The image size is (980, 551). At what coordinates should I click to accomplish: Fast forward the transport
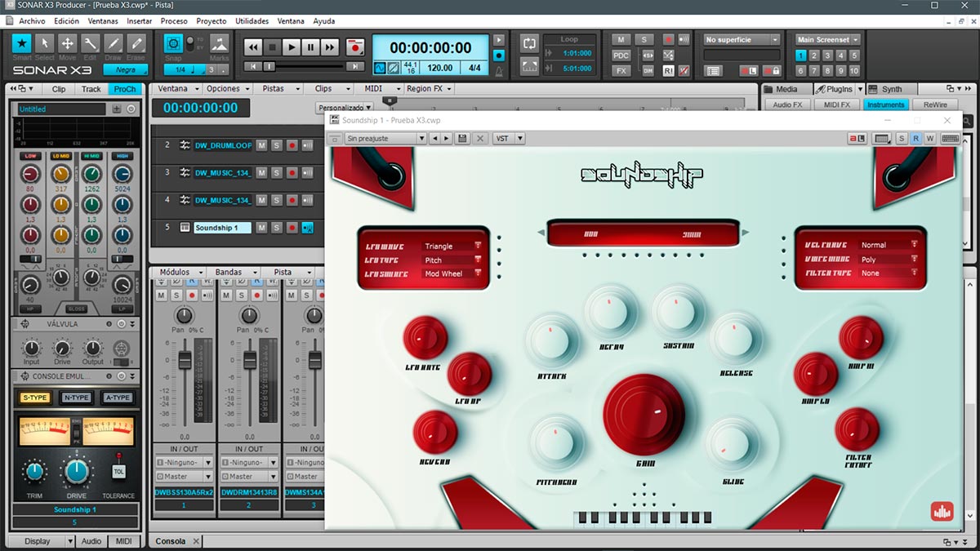(x=329, y=47)
